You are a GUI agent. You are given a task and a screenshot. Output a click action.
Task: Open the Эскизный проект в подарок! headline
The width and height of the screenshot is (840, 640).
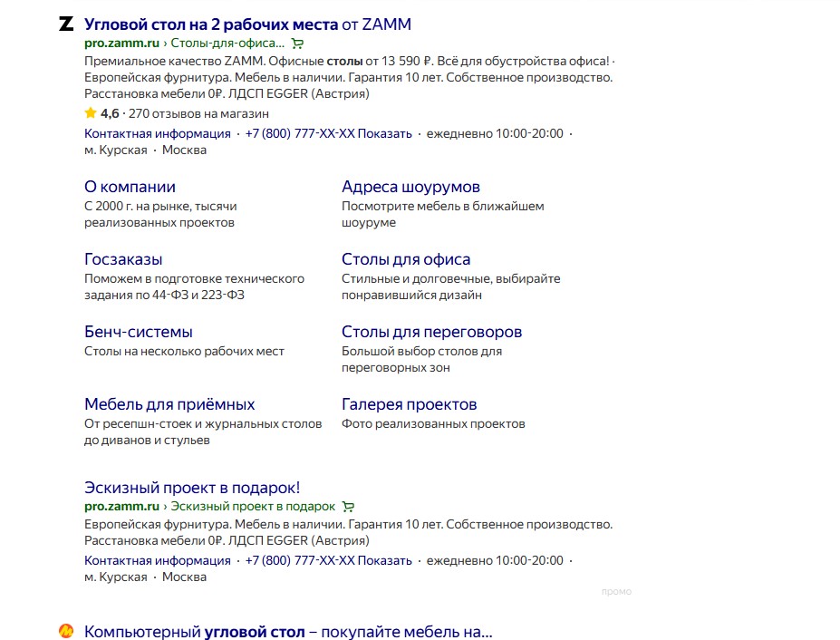click(192, 488)
